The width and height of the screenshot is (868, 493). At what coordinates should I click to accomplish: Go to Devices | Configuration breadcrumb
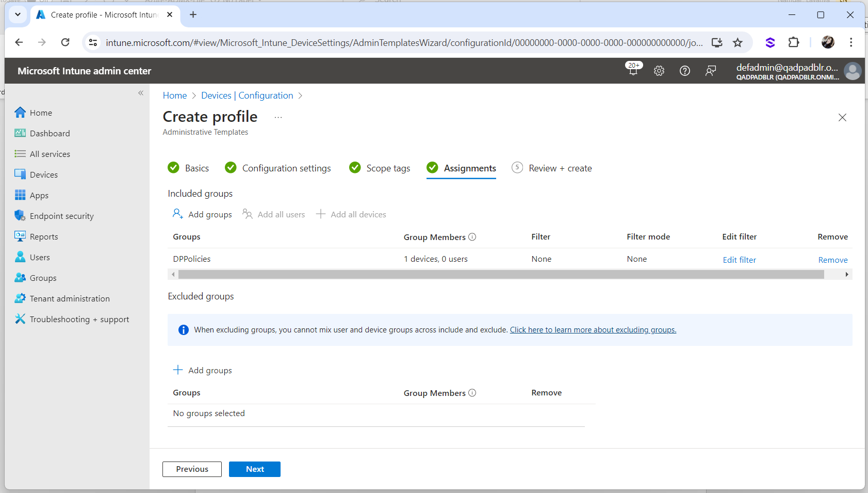(247, 96)
